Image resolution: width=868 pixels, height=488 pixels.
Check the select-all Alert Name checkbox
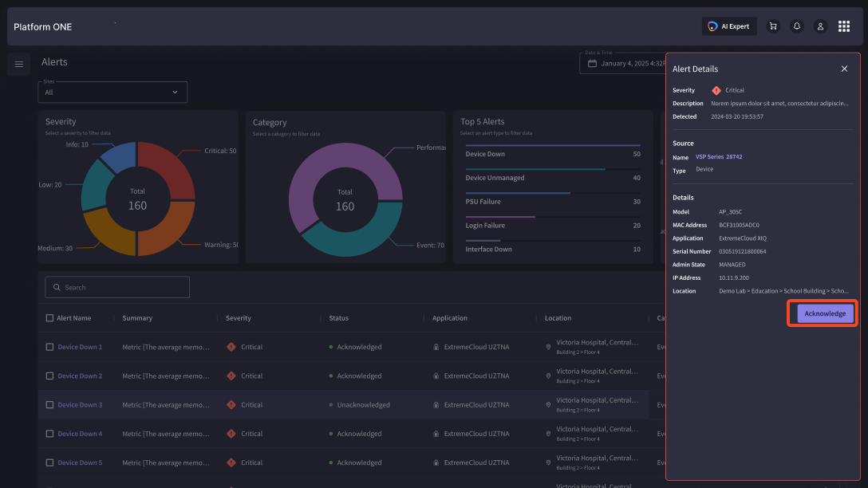49,318
